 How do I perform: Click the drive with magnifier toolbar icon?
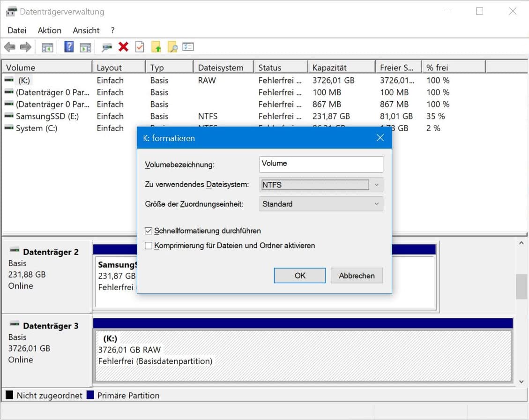point(107,47)
